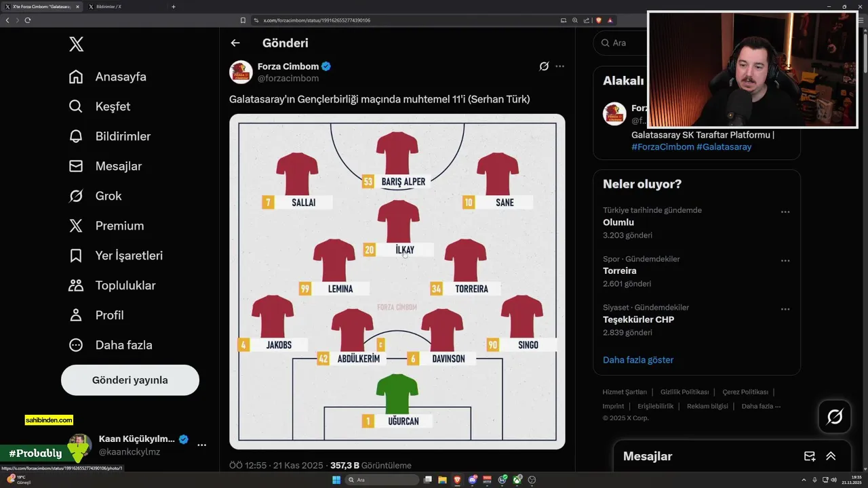868x488 pixels.
Task: Open the Reklam bilgisi footer link
Action: coord(707,406)
